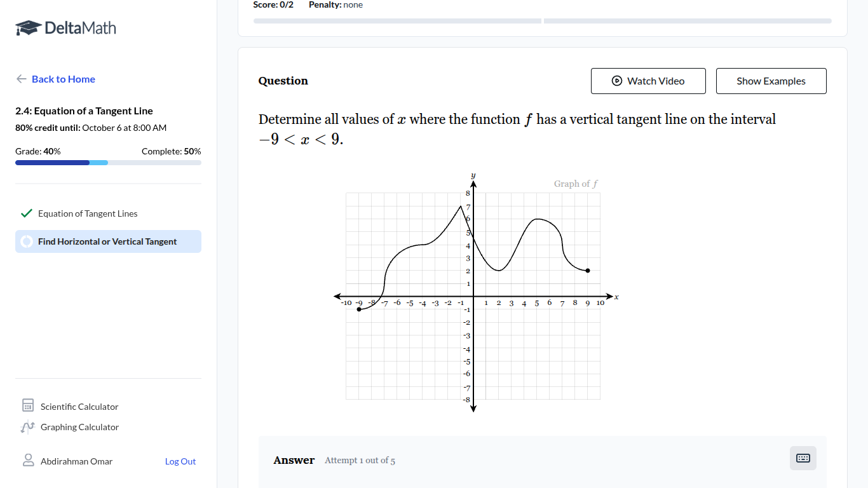Select Equation of Tangent Lines section
This screenshot has width=868, height=488.
tap(88, 213)
